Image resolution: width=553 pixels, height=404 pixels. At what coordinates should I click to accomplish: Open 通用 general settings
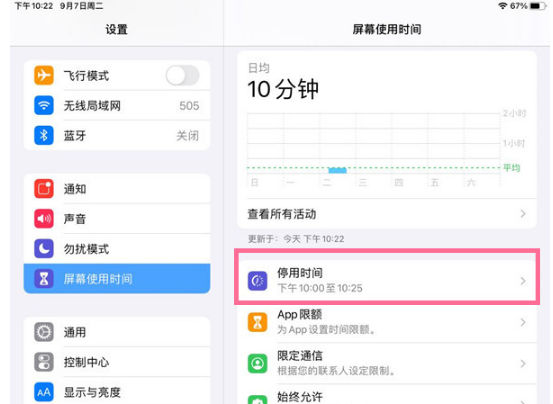point(117,332)
